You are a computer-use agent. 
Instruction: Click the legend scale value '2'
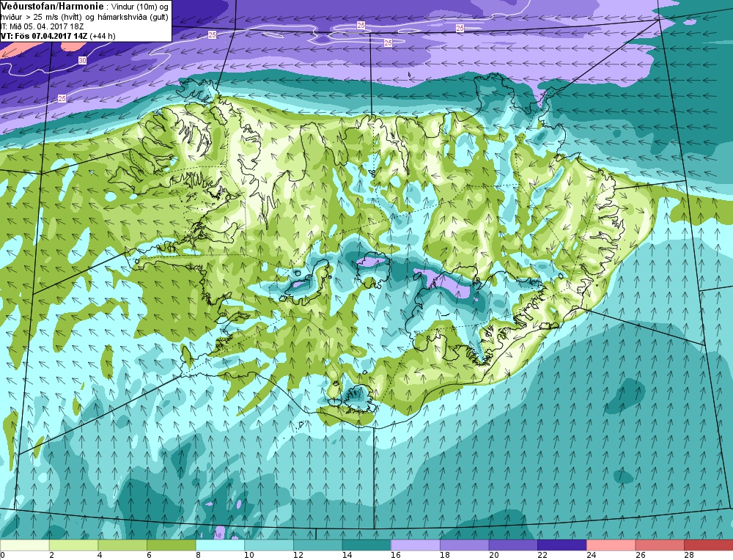pyautogui.click(x=51, y=556)
